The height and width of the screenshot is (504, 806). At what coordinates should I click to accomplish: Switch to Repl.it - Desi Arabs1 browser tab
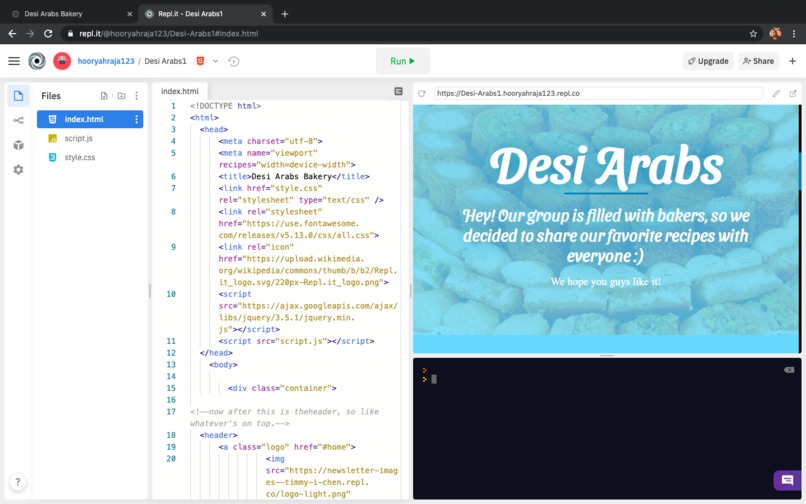click(x=205, y=14)
